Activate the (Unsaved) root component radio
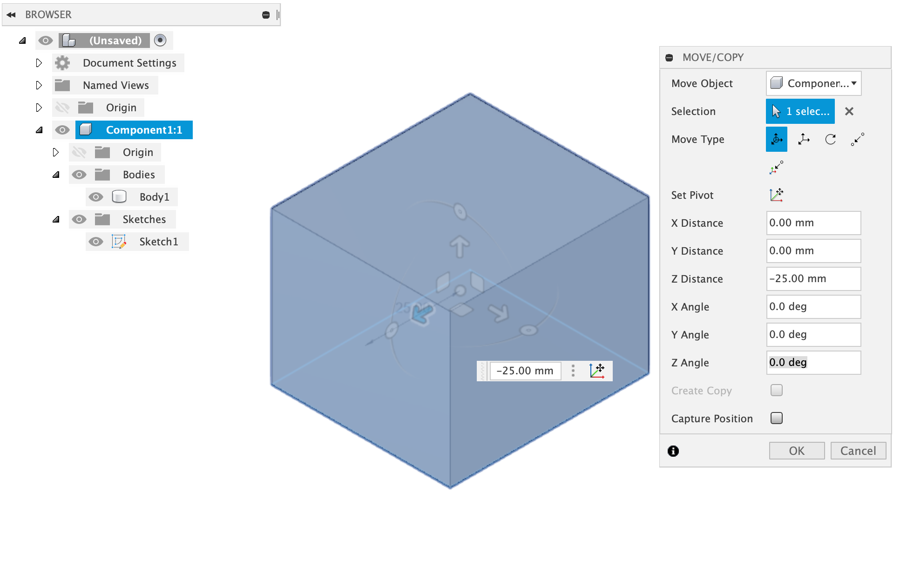907x588 pixels. coord(160,41)
